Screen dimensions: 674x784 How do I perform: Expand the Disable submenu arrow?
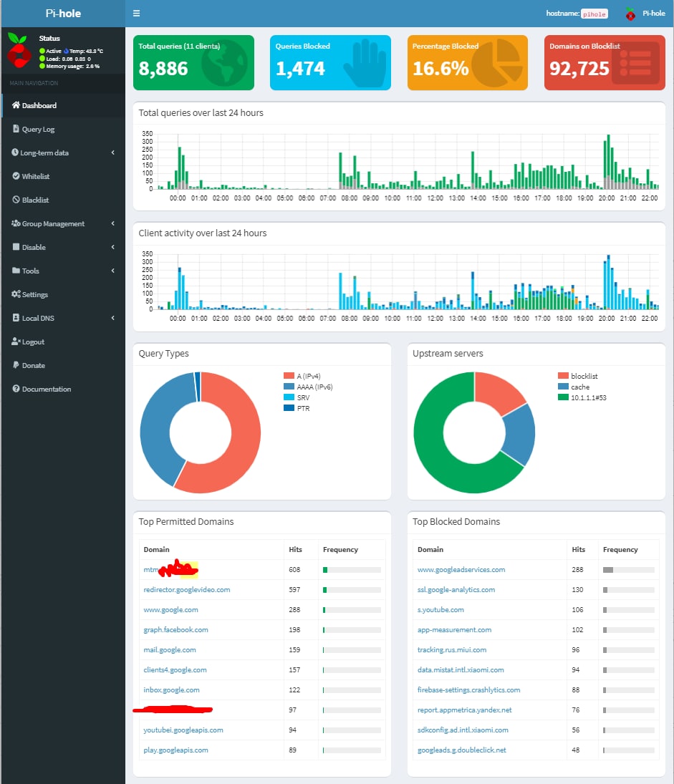tap(113, 247)
